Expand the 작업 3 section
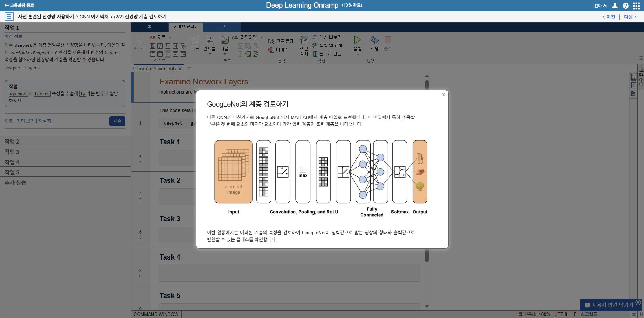644x318 pixels. pyautogui.click(x=65, y=152)
